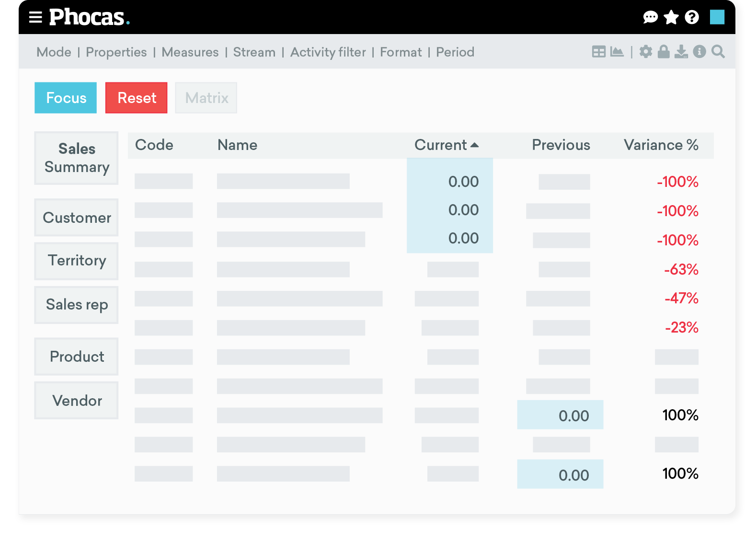This screenshot has height=541, width=756.
Task: Open the hamburger navigation menu
Action: (35, 17)
